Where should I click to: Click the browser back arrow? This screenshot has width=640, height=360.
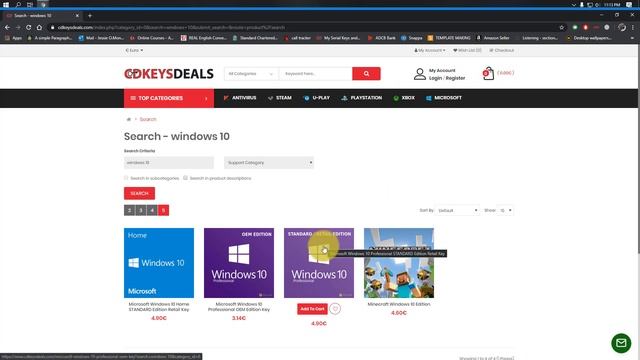7,27
